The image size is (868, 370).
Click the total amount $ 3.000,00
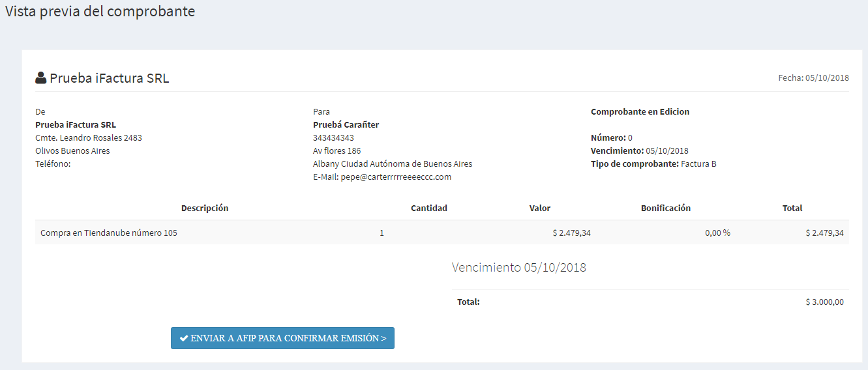click(x=825, y=302)
